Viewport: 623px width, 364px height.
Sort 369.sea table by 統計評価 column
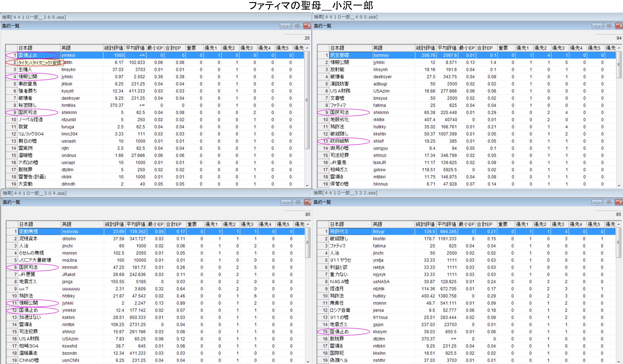114,48
